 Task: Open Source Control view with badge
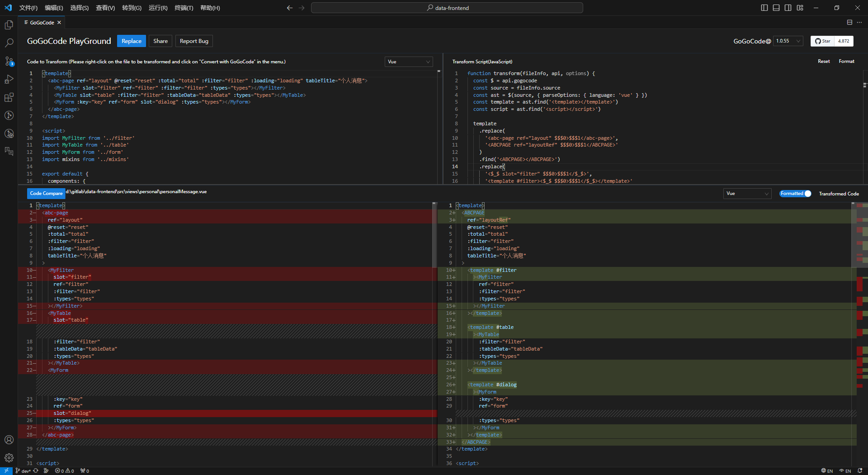(9, 61)
